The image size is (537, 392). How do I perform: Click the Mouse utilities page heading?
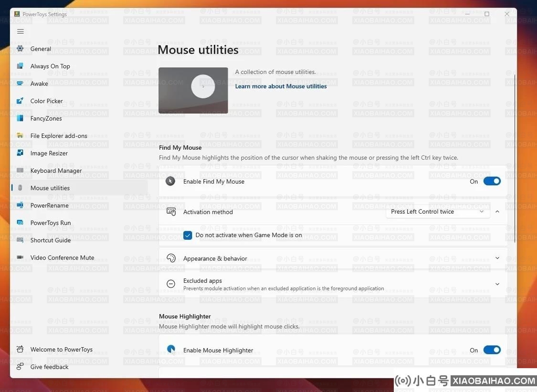(x=198, y=50)
